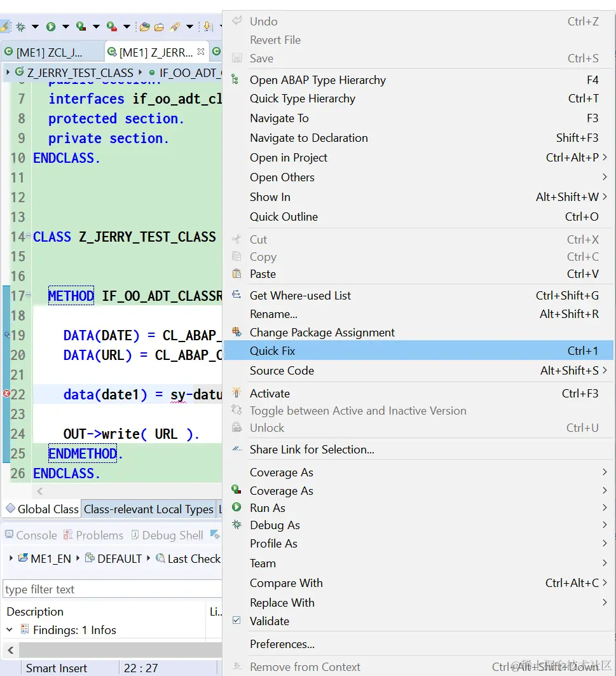Click the Get Where-used List icon
The image size is (616, 676).
pyautogui.click(x=236, y=295)
